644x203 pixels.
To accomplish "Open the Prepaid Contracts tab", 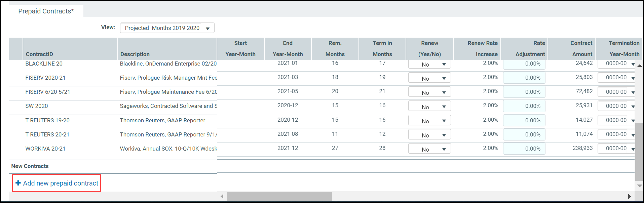I will 46,11.
